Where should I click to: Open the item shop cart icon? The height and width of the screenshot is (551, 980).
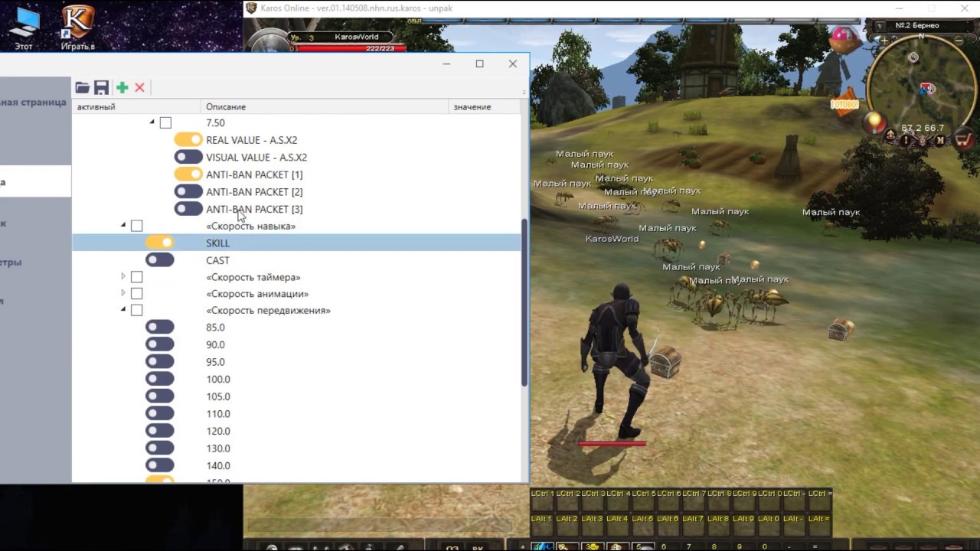click(965, 140)
